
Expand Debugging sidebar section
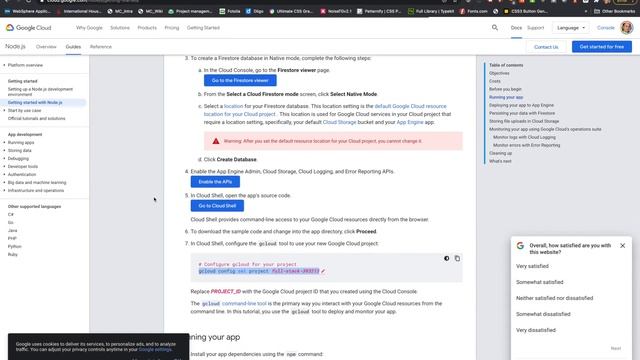[18, 158]
